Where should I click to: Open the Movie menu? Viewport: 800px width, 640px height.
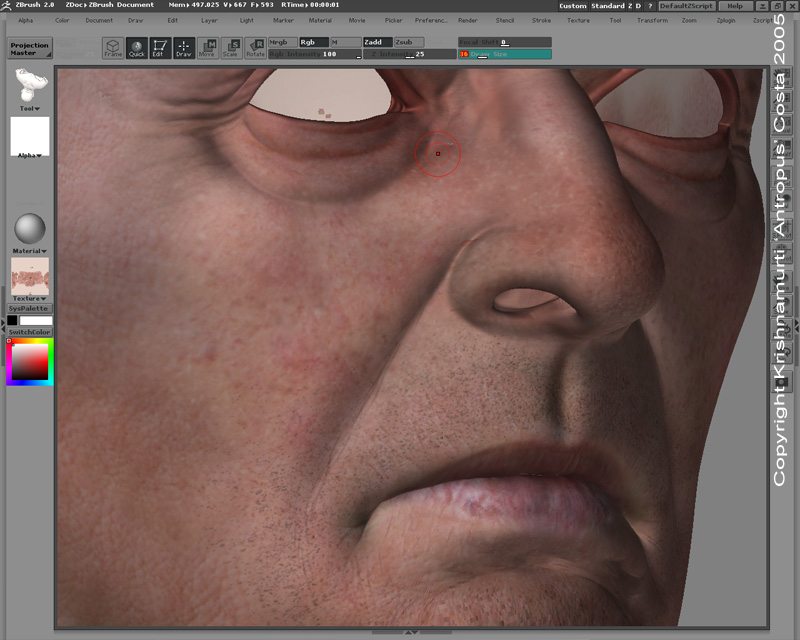[x=357, y=20]
